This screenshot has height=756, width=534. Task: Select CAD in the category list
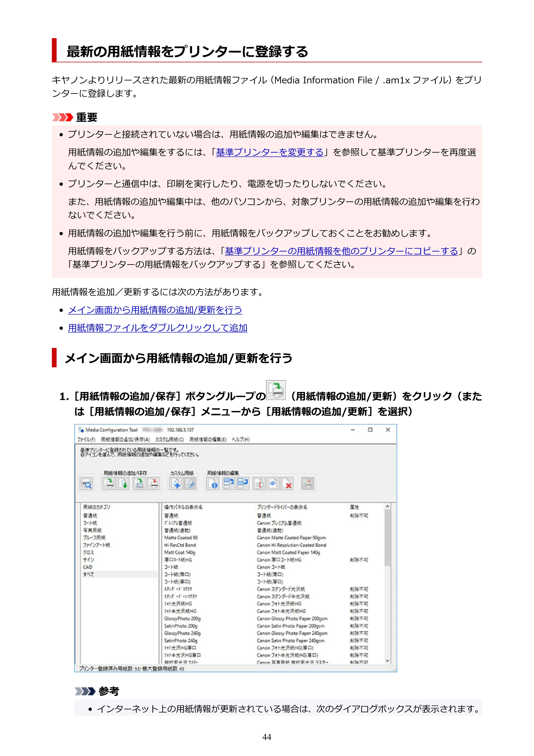88,567
